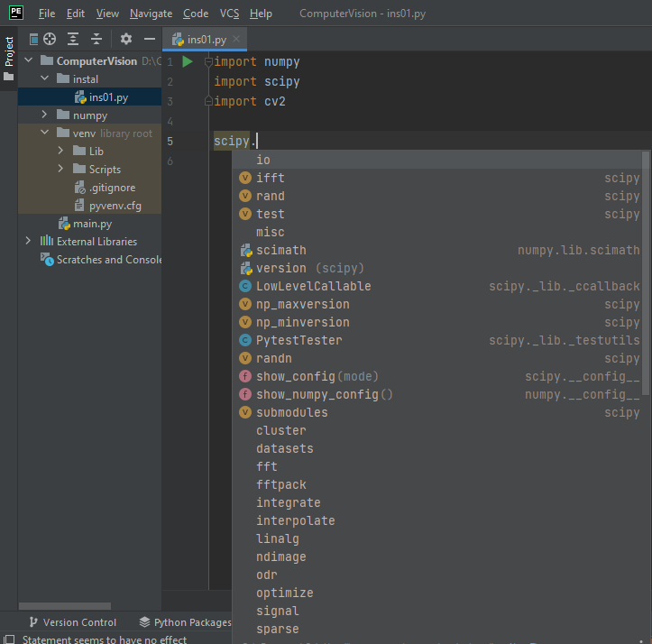Open the Edit menu

click(x=76, y=14)
